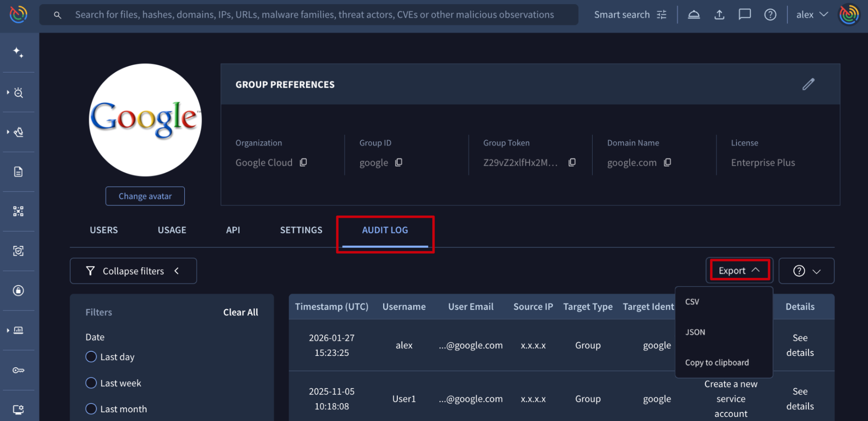Select the AUDIT LOG tab
868x421 pixels.
(385, 230)
